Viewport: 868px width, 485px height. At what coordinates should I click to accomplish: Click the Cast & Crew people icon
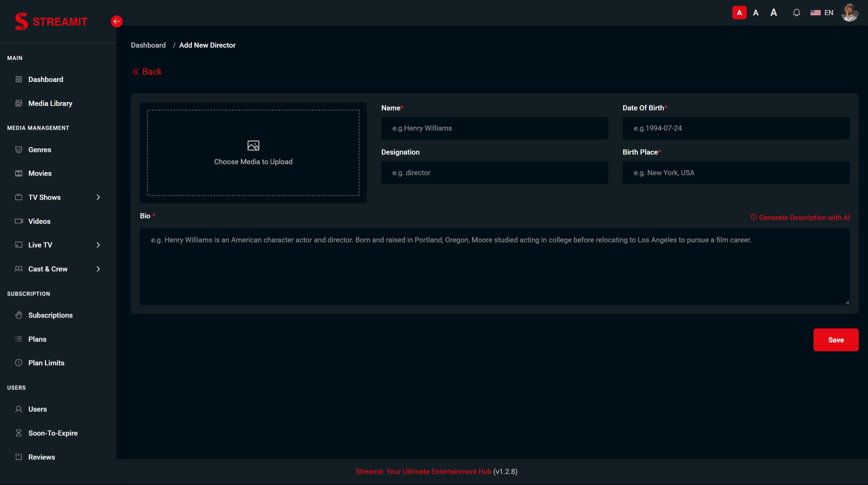point(19,269)
